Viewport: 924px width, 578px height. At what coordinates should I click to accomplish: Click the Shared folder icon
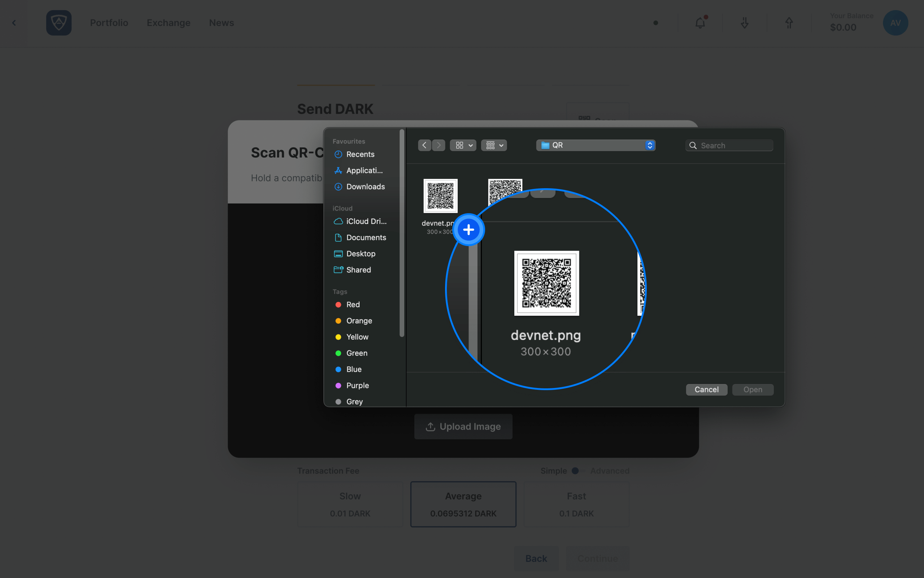338,270
